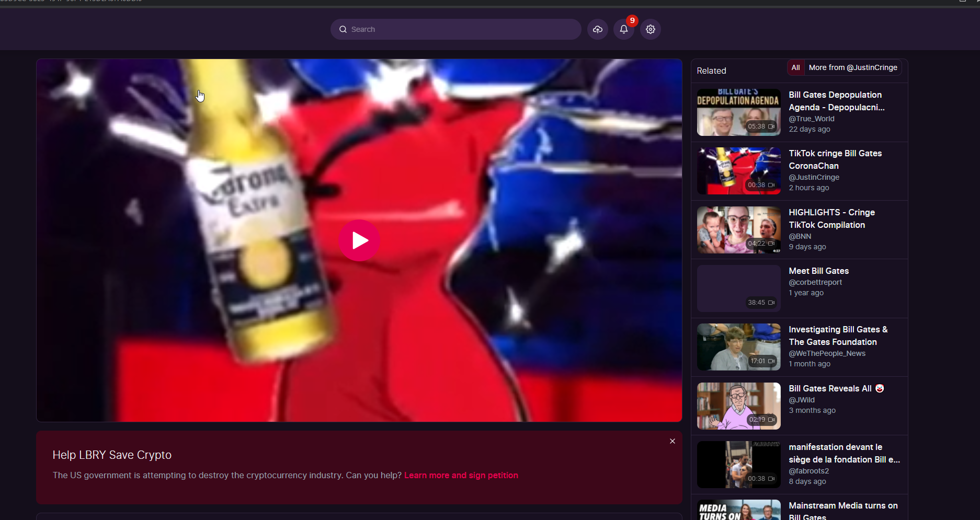Click the Meet Bill Gates title
Viewport: 980px width, 520px height.
click(818, 271)
